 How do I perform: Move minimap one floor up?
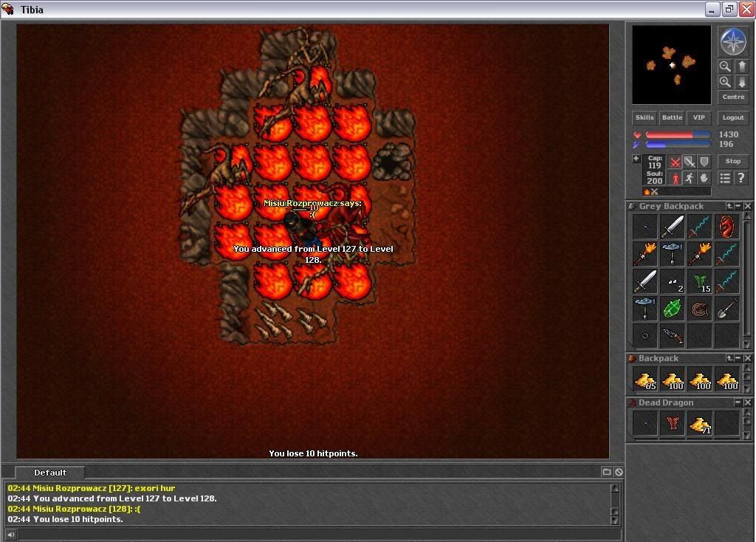point(742,66)
